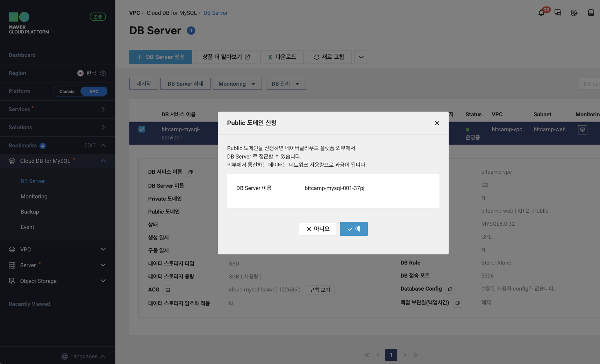This screenshot has height=364, width=600.
Task: Click Database Config copy icon
Action: 450,289
